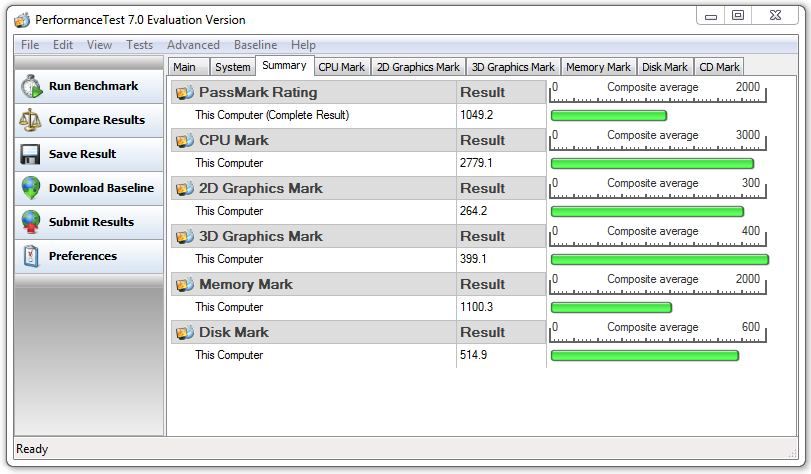Click the 2779.1 CPU result value
811x474 pixels.
coord(476,163)
